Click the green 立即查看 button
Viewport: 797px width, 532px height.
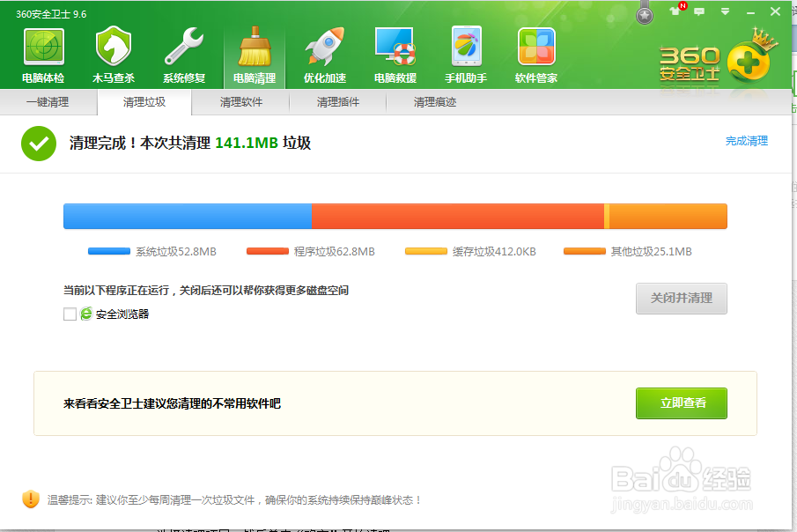point(681,403)
